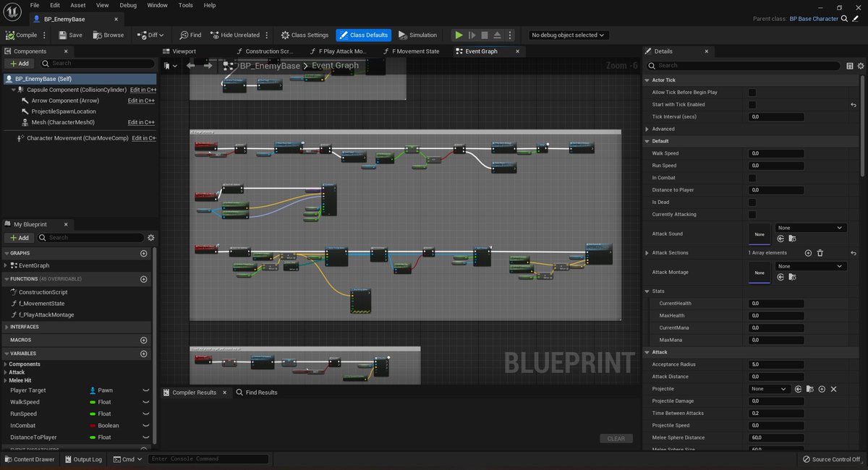The height and width of the screenshot is (470, 868).
Task: Collapse the Stats category
Action: [647, 291]
